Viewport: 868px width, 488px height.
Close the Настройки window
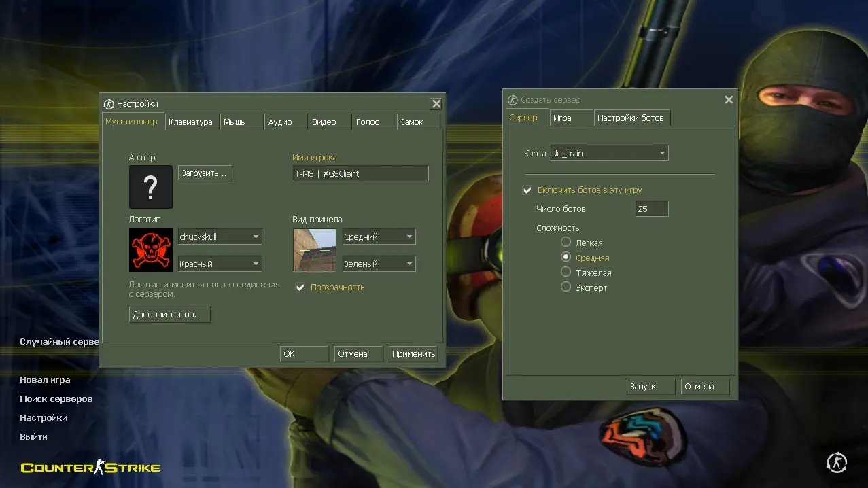pyautogui.click(x=436, y=104)
